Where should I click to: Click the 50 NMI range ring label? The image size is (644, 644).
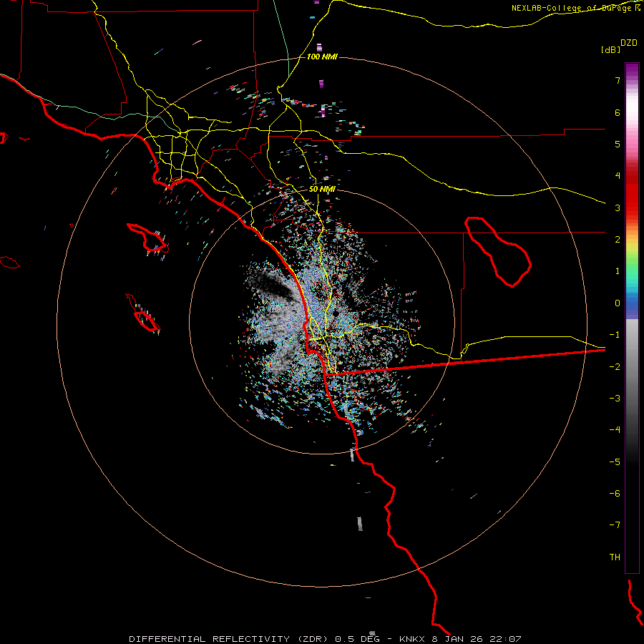coord(322,189)
